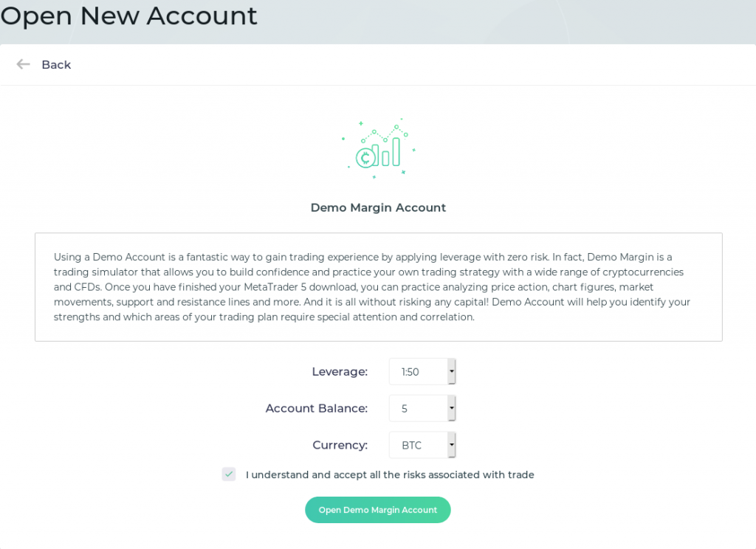The image size is (756, 549).
Task: Click the Currency field label
Action: click(x=340, y=445)
